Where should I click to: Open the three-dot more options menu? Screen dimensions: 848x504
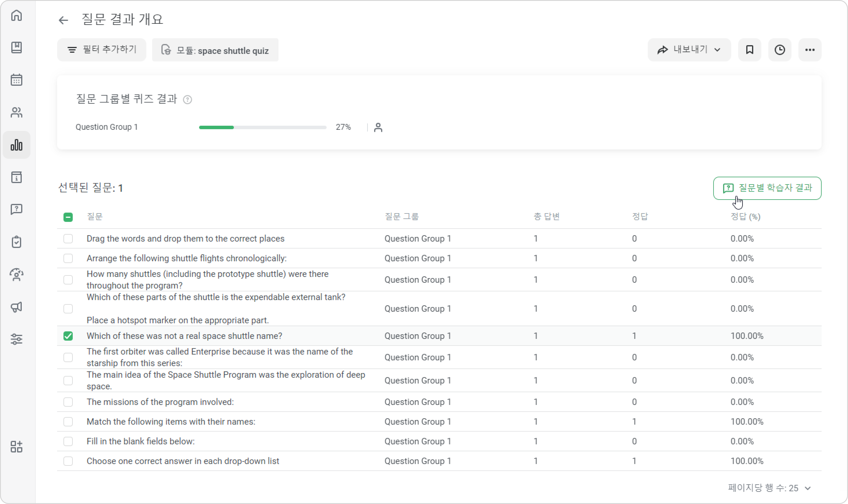810,50
